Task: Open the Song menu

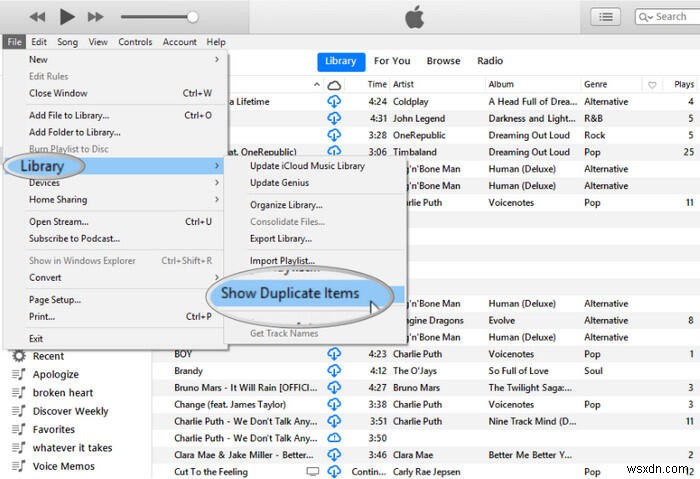Action: pos(67,42)
